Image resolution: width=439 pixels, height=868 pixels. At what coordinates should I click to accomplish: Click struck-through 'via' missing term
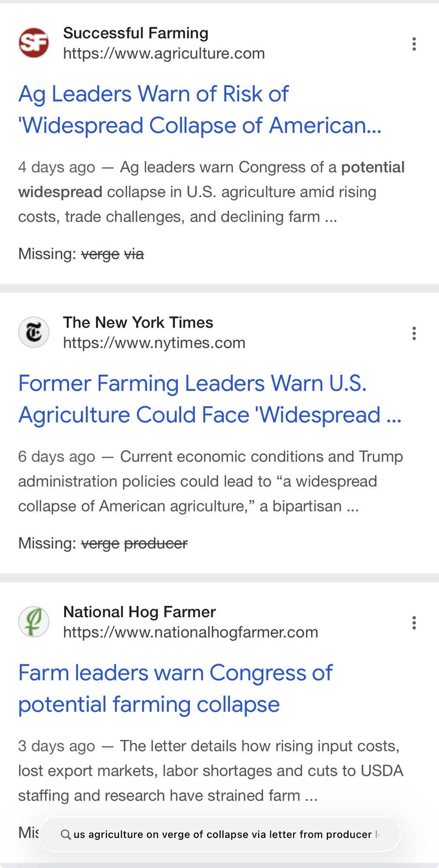(x=134, y=254)
